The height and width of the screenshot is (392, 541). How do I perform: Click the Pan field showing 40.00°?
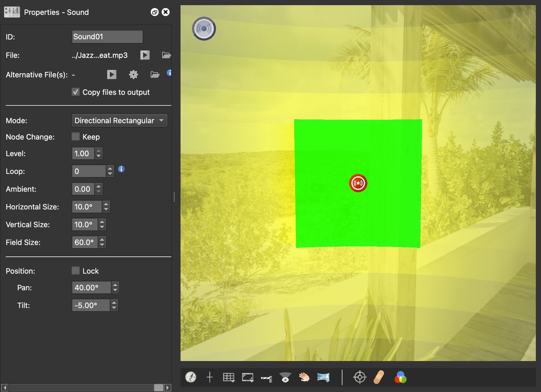click(x=92, y=288)
